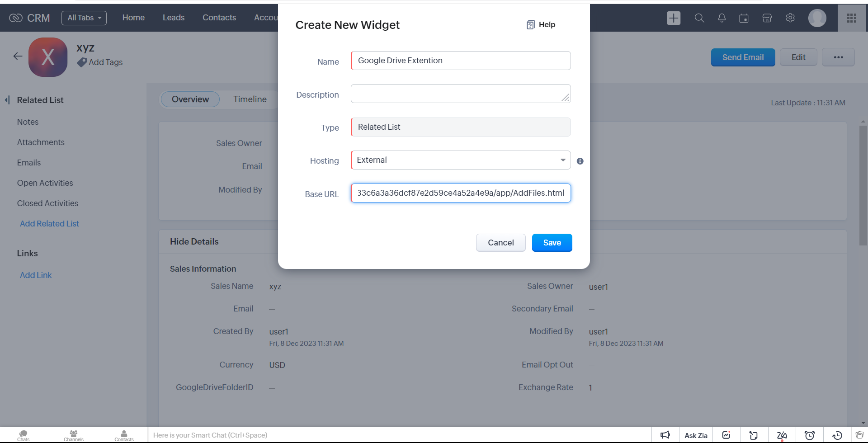
Task: Open the reminders alarm clock icon
Action: 810,435
